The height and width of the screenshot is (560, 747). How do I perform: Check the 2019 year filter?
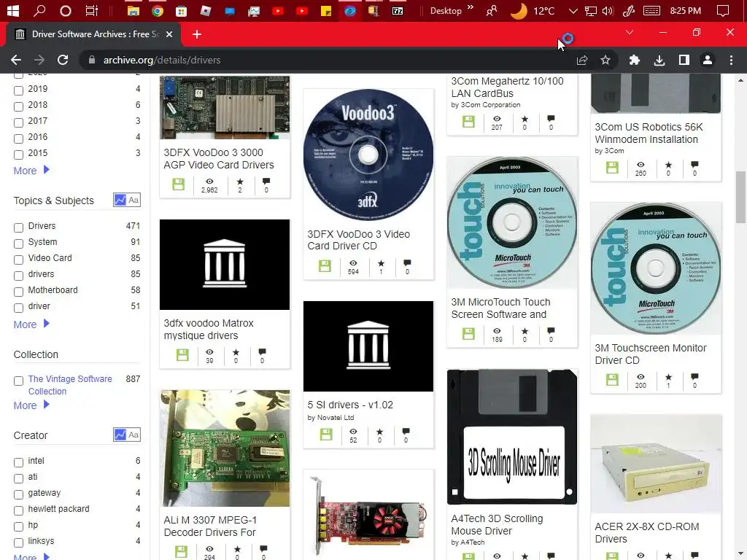point(18,90)
